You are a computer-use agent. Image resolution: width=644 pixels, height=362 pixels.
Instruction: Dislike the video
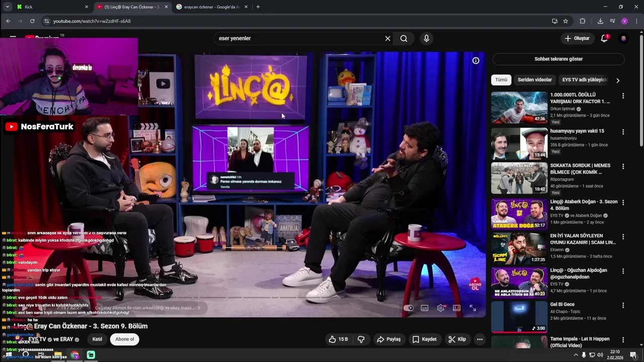[361, 339]
